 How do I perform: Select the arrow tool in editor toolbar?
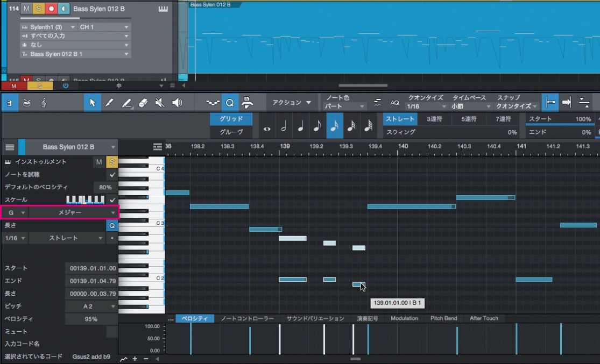pyautogui.click(x=92, y=103)
